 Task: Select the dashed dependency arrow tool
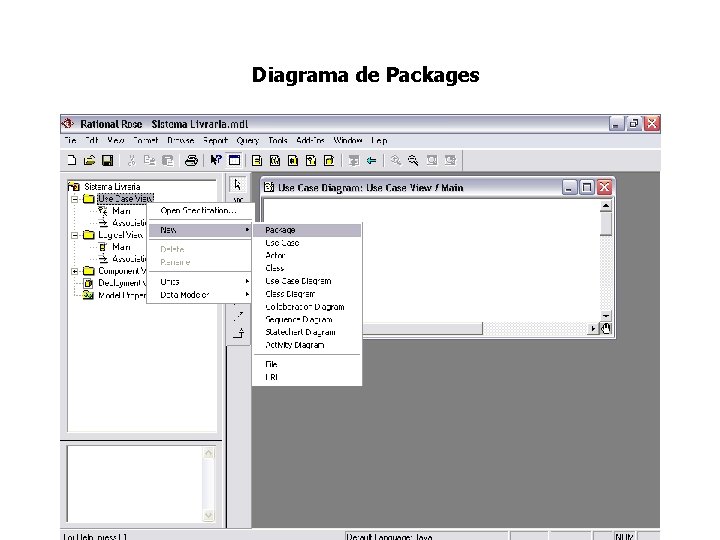coord(238,315)
